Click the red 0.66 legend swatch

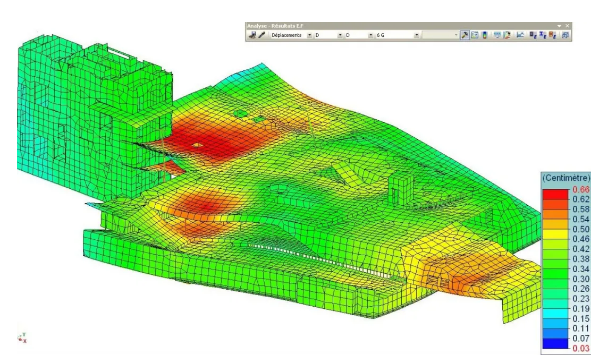[555, 194]
